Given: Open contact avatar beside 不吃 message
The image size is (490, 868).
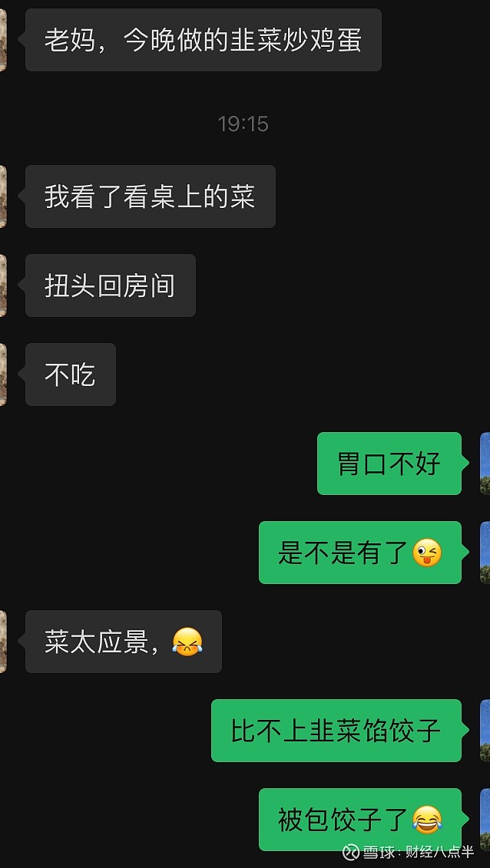Looking at the screenshot, I should pos(3,375).
